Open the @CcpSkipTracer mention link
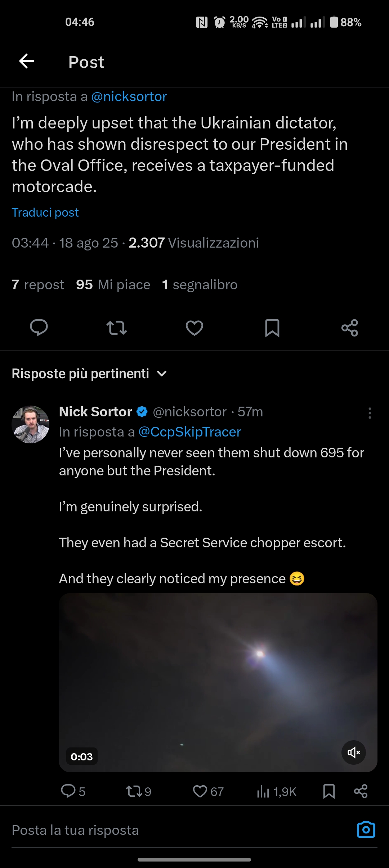 click(190, 432)
